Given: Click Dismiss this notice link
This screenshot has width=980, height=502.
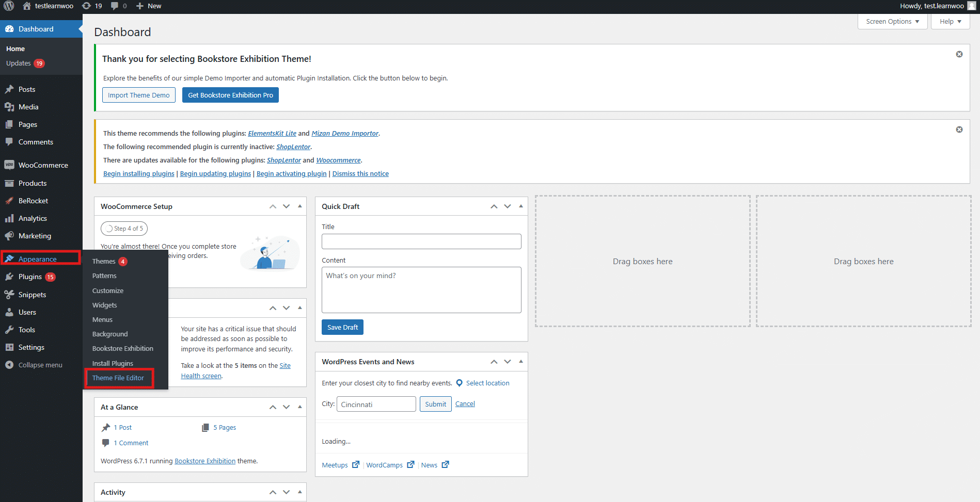Looking at the screenshot, I should tap(360, 173).
